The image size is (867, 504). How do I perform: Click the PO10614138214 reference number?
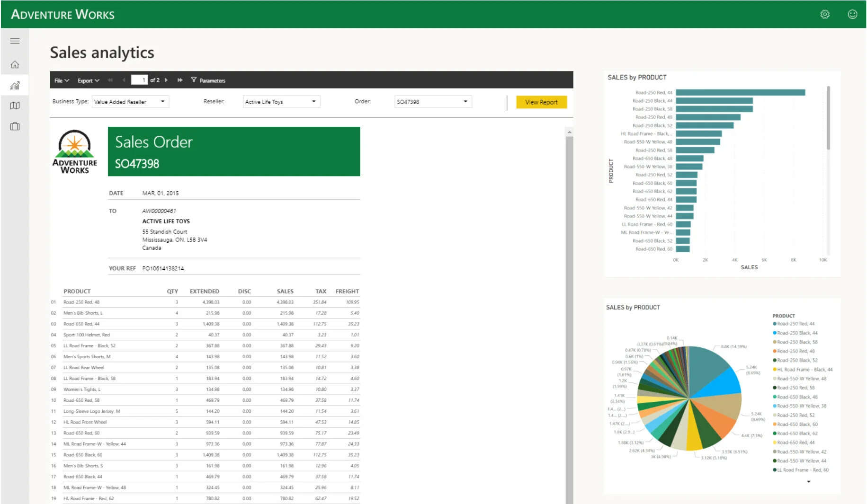click(x=163, y=268)
